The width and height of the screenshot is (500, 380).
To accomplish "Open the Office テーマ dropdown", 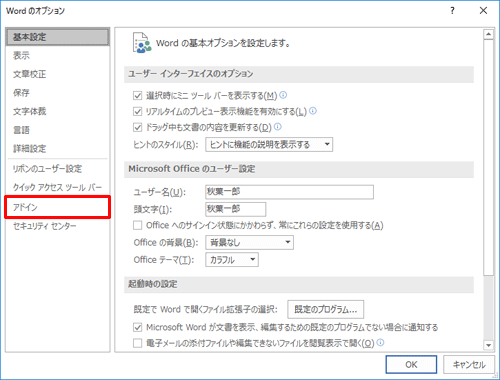I will 232,260.
